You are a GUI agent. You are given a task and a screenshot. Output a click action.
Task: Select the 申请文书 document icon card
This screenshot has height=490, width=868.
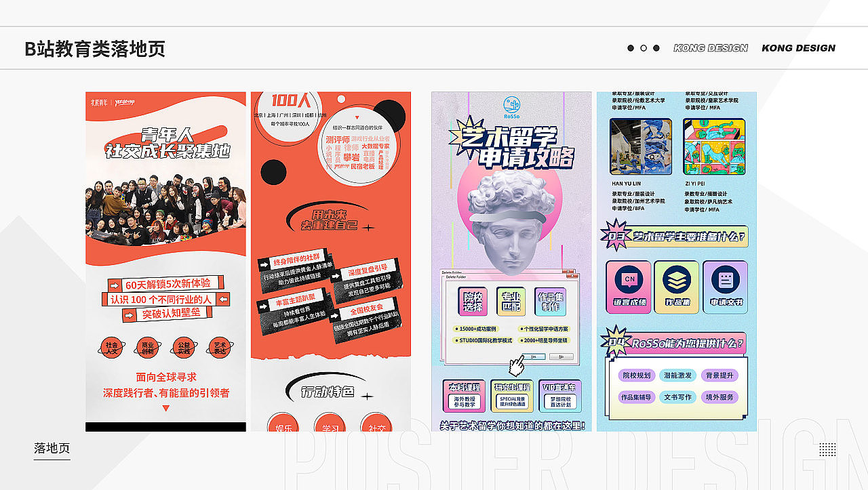click(x=726, y=287)
